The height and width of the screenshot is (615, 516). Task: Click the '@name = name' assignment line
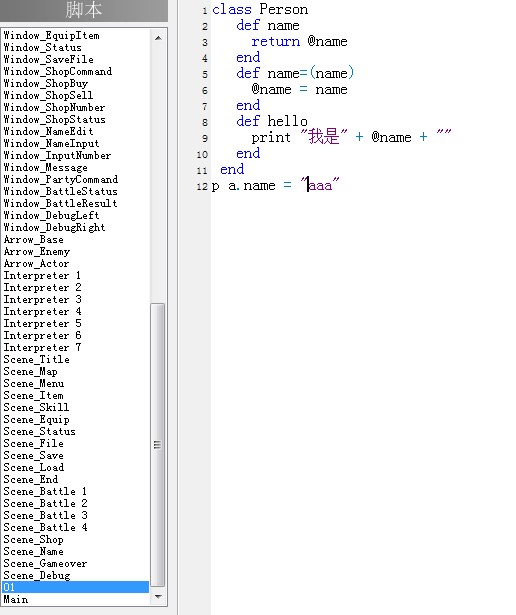(299, 89)
